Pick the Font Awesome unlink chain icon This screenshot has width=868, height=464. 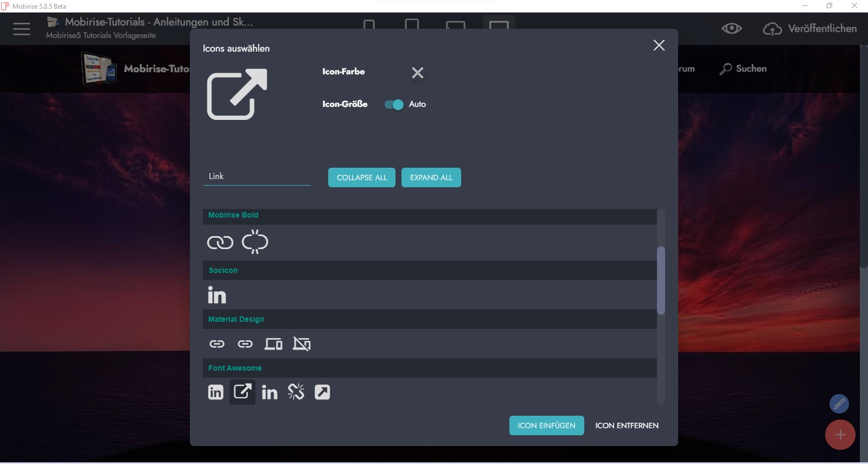point(296,392)
